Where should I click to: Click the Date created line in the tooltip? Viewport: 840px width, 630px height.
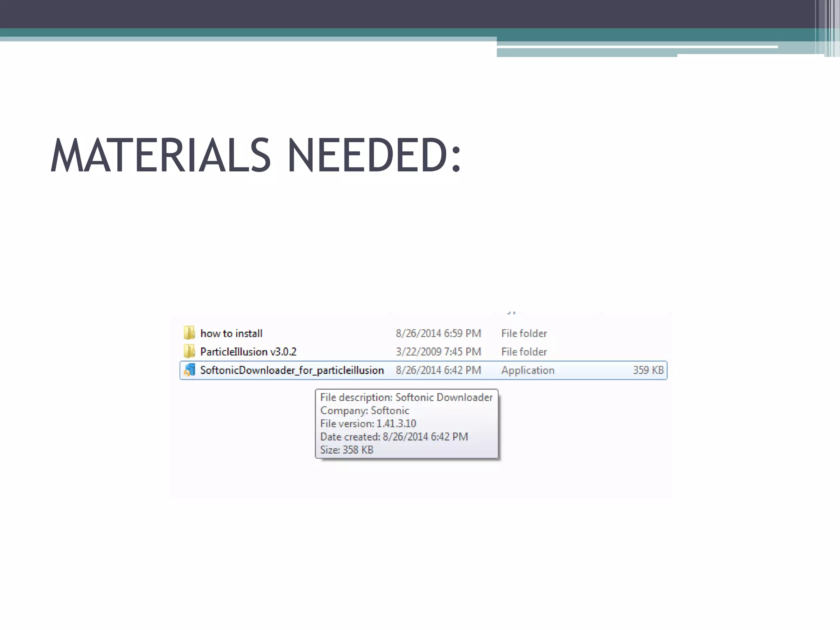coord(394,437)
